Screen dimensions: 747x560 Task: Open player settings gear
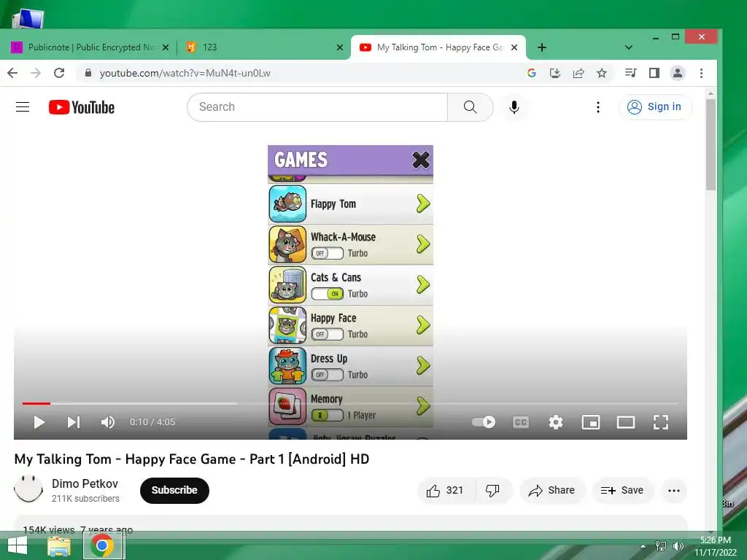click(x=555, y=422)
